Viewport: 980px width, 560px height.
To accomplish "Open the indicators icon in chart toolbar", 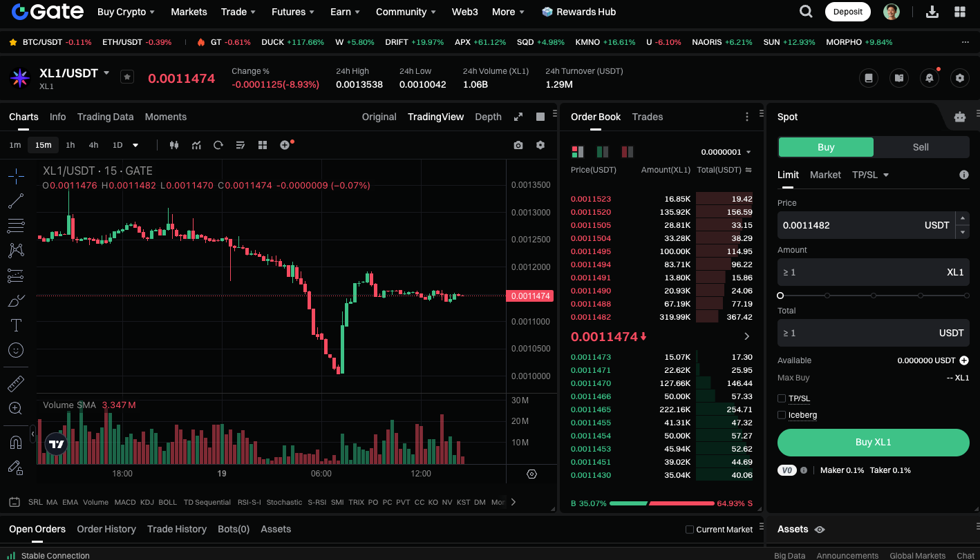I will coord(196,145).
